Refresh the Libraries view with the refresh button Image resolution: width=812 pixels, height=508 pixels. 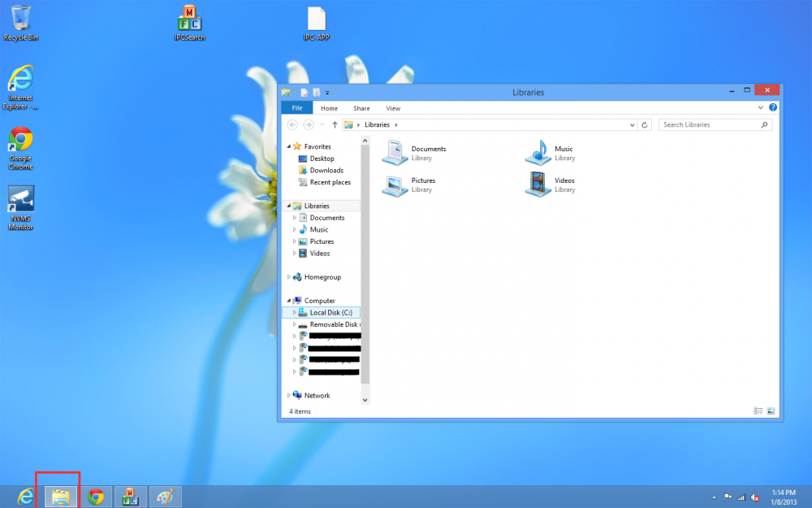pyautogui.click(x=645, y=124)
